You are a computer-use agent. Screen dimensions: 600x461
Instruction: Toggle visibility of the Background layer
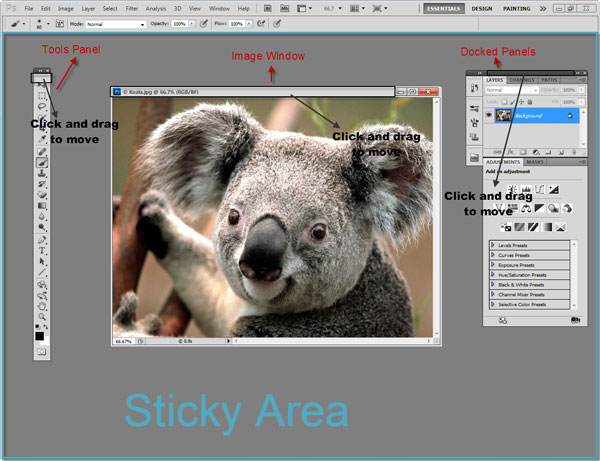490,114
